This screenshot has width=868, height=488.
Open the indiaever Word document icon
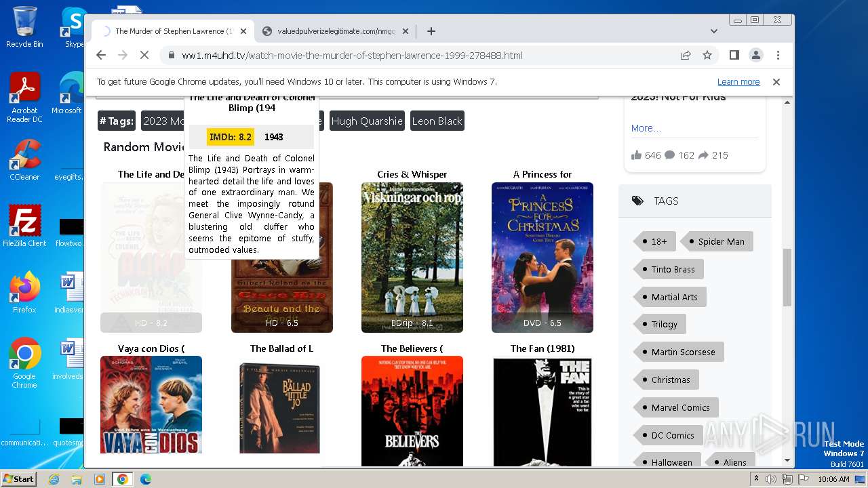click(x=68, y=293)
